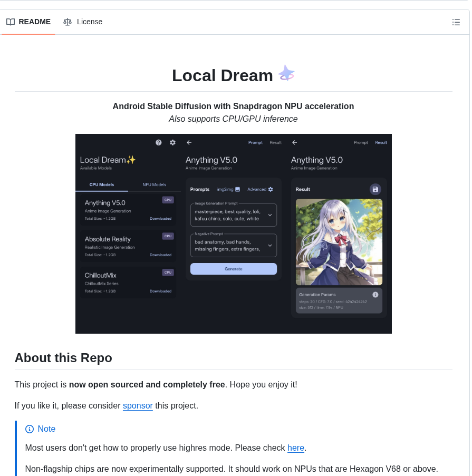Click the book icon next to README
This screenshot has width=472, height=476.
point(11,22)
